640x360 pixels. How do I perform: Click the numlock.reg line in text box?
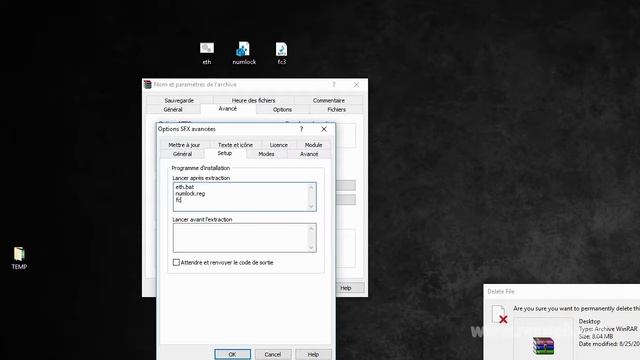click(x=190, y=193)
